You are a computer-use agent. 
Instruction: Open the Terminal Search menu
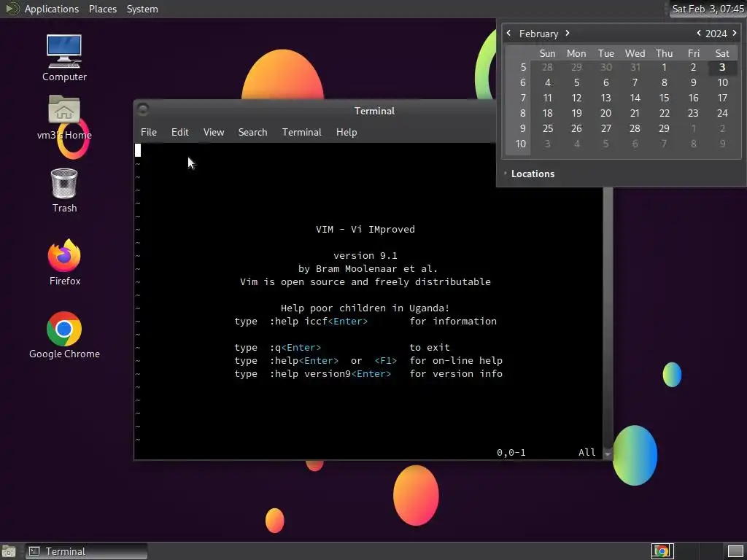[252, 133]
